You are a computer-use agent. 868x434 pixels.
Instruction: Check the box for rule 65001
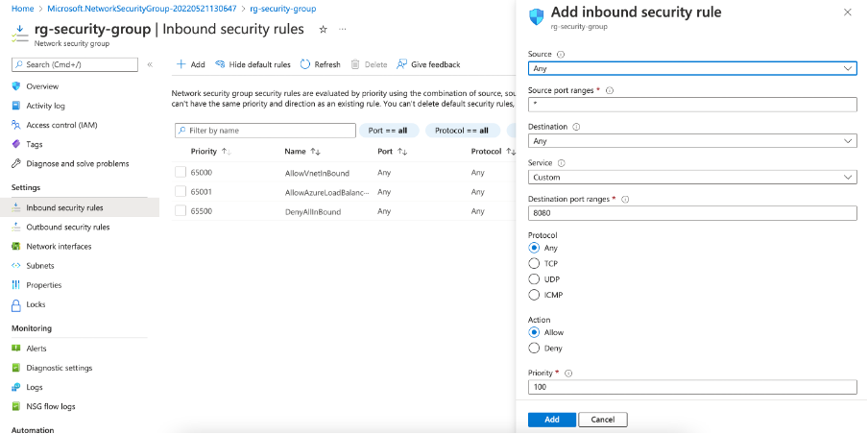(181, 191)
